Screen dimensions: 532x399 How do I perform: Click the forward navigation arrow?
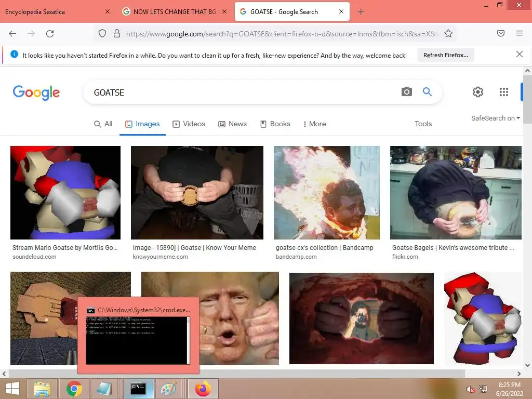coord(31,34)
